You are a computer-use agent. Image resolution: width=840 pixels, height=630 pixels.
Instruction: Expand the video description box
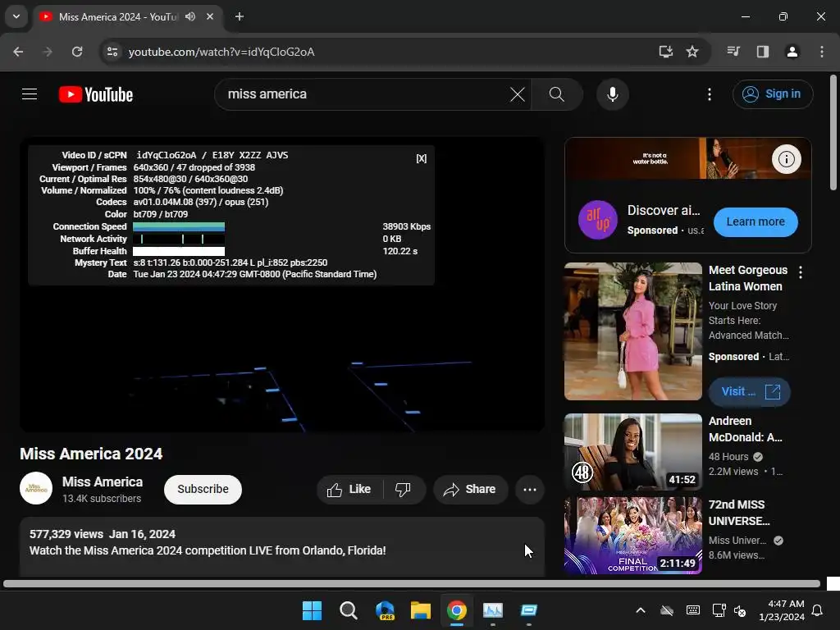click(x=282, y=546)
